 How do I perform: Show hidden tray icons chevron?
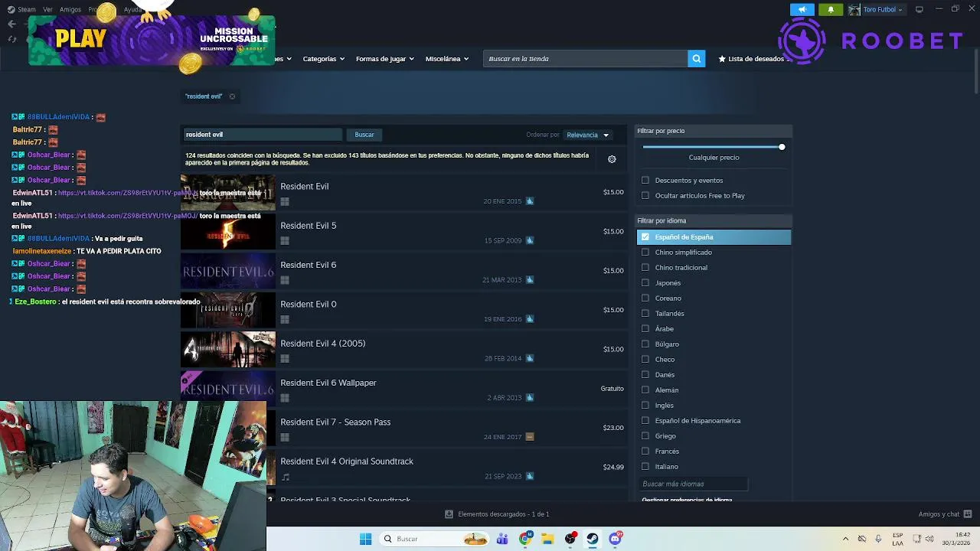(x=845, y=539)
